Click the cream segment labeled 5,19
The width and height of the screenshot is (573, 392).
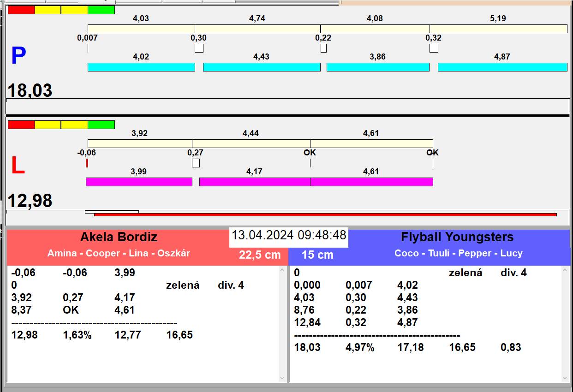(x=498, y=29)
